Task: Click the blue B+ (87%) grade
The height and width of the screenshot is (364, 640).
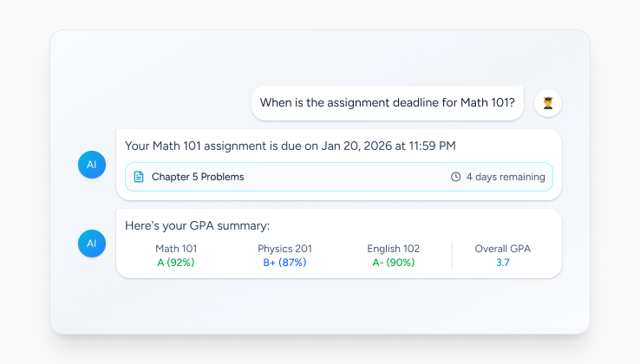Action: 284,263
